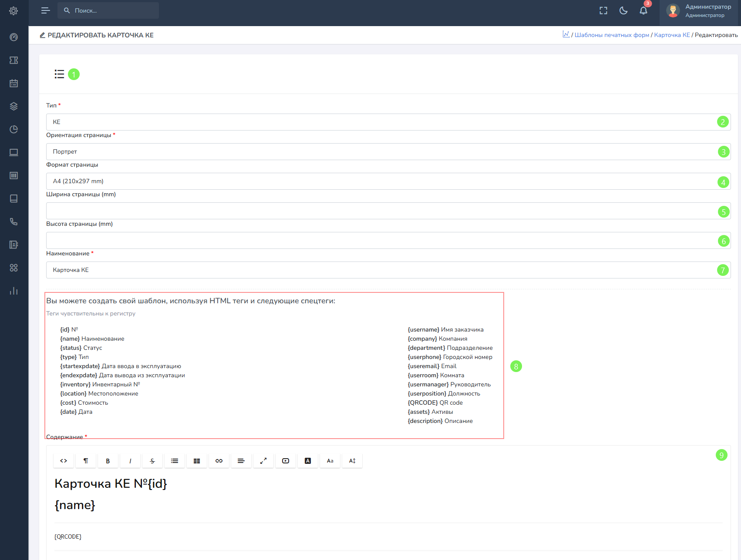741x560 pixels.
Task: Insert a table in the editor
Action: point(197,461)
